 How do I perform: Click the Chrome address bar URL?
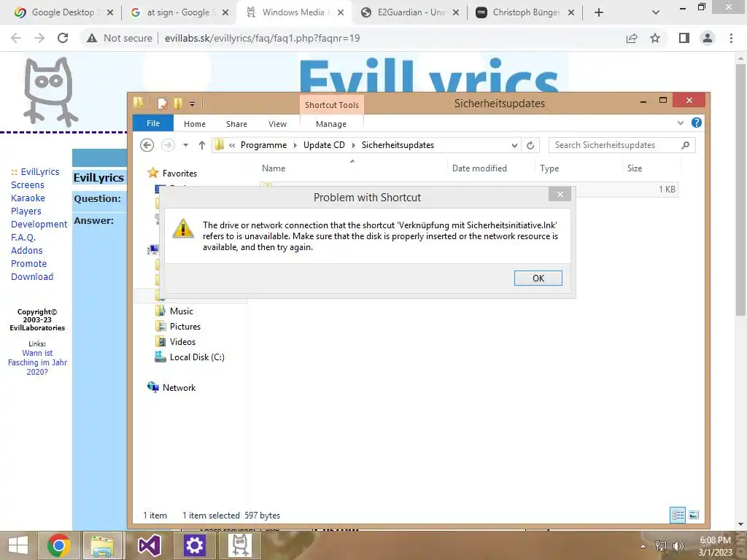pyautogui.click(x=262, y=38)
